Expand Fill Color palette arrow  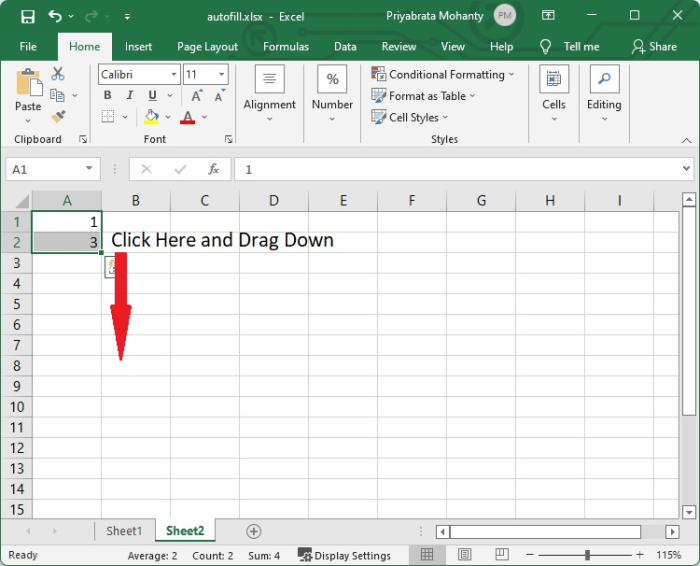pos(168,117)
